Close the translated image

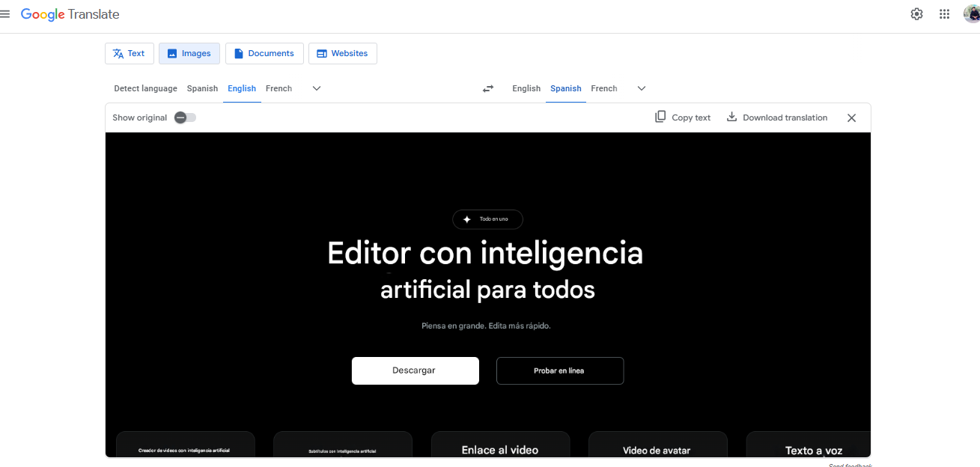851,117
